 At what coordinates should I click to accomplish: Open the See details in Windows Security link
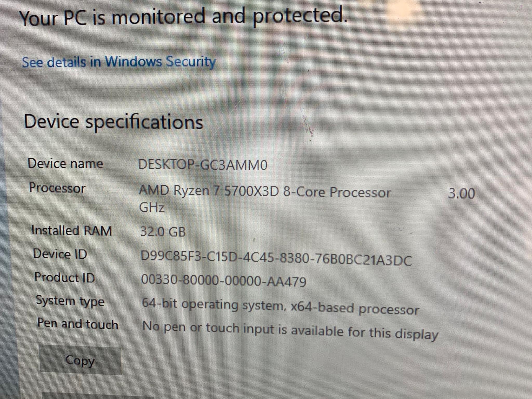tap(119, 62)
